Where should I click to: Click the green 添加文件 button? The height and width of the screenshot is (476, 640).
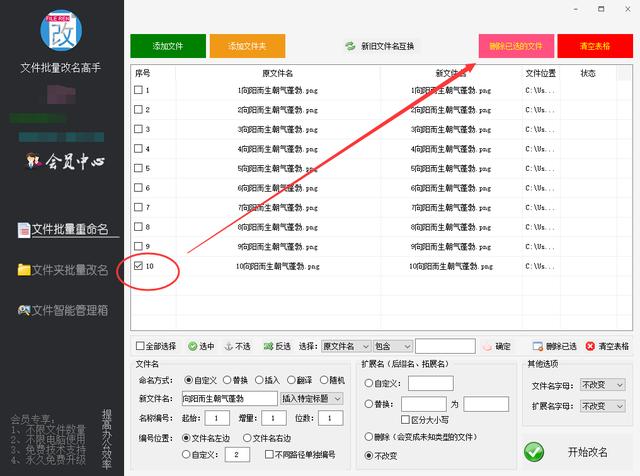(167, 46)
